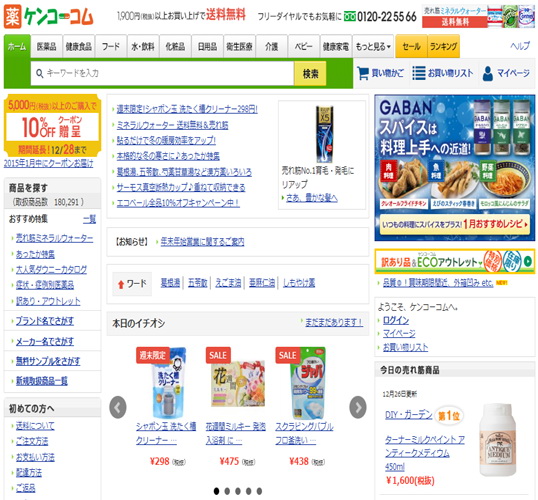
Task: Click the ケンコーコム logo
Action: [48, 16]
